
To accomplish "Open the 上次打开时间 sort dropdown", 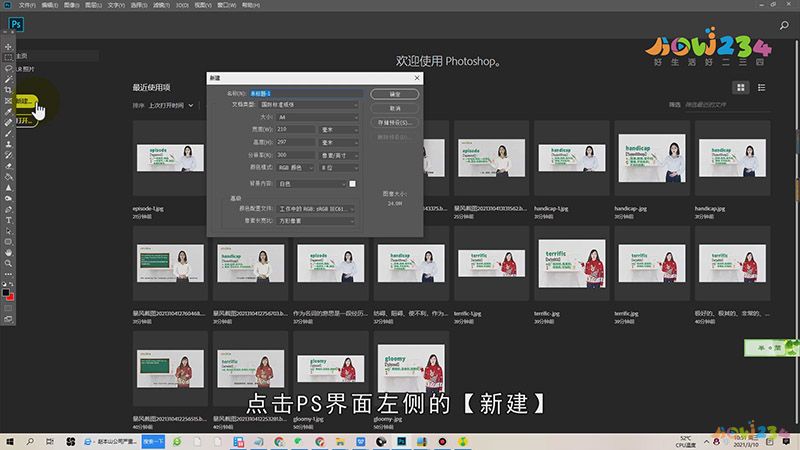I will point(171,106).
